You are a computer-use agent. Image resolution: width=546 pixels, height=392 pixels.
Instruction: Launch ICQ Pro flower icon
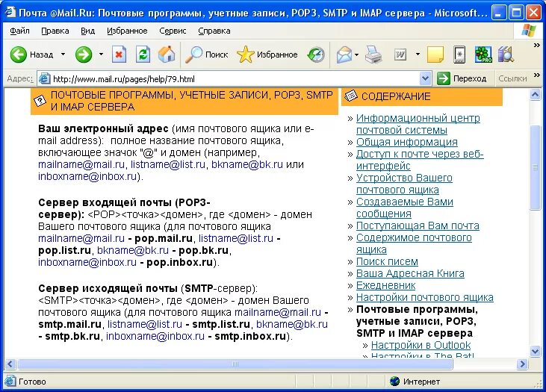point(483,55)
